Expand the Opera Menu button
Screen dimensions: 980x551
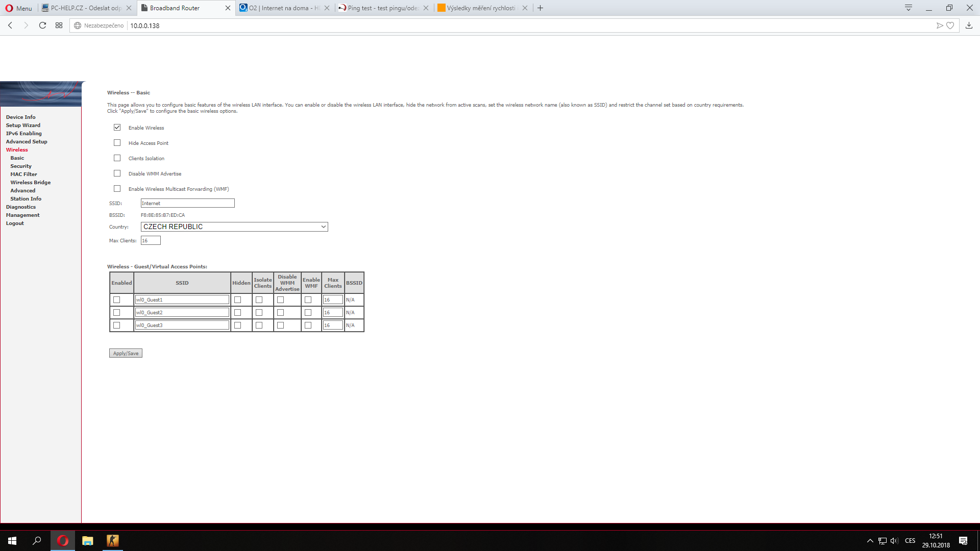pos(19,8)
